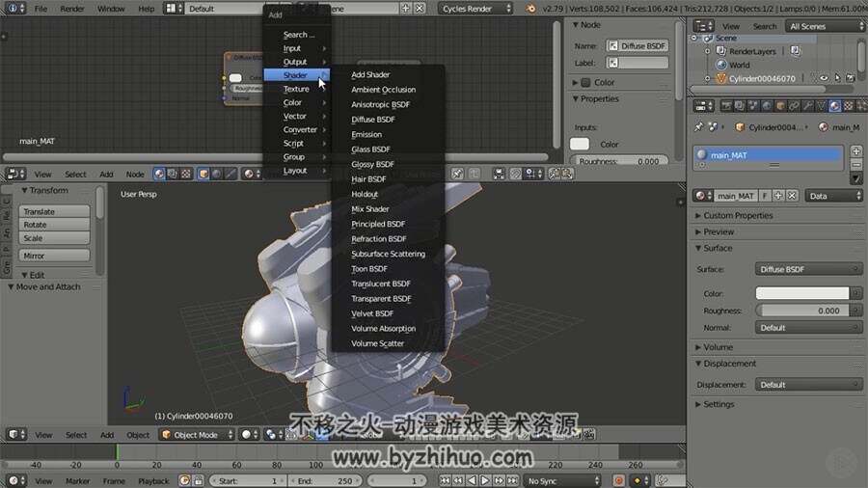Expand Cylinder00046070 in the outliner
Image resolution: width=868 pixels, height=488 pixels.
click(708, 78)
